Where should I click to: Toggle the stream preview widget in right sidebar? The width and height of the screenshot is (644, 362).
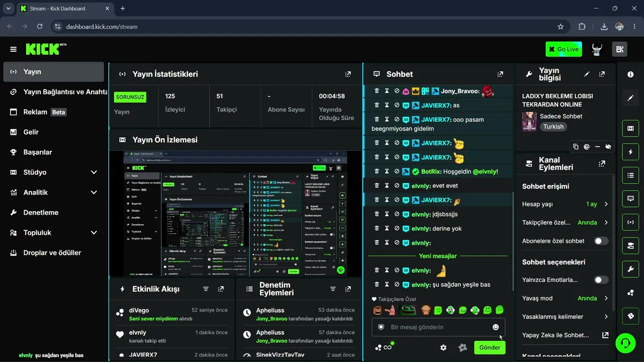(x=630, y=128)
